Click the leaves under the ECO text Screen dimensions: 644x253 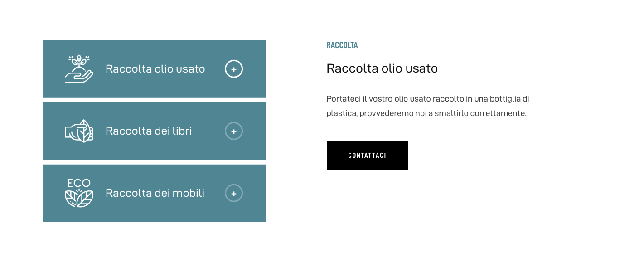(x=79, y=199)
